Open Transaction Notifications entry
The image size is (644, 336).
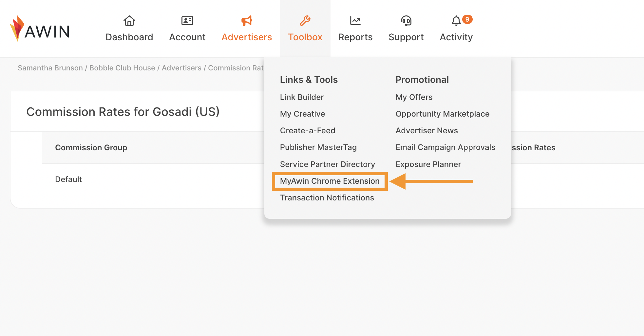click(327, 197)
